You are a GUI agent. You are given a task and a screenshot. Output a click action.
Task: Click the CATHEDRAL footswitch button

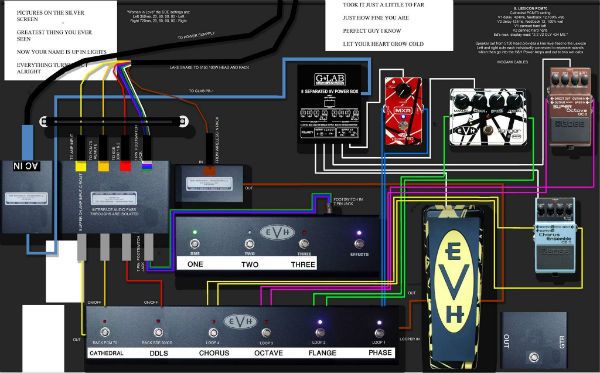click(x=104, y=332)
